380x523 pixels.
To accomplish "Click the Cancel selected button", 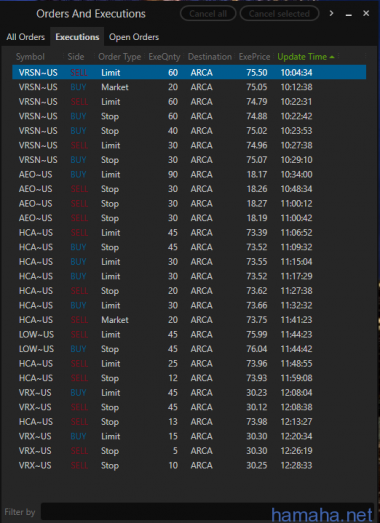I will [x=279, y=14].
